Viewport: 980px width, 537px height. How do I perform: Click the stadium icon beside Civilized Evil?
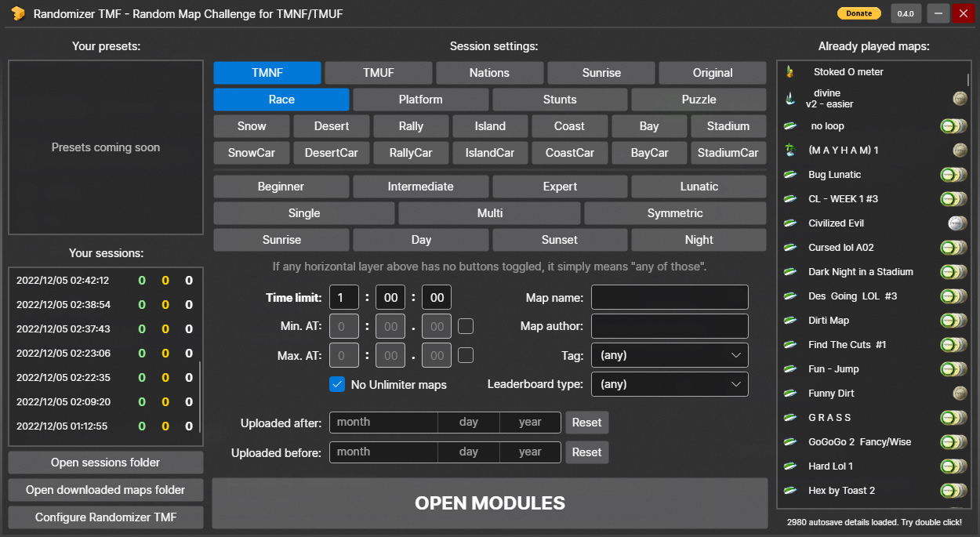click(791, 223)
